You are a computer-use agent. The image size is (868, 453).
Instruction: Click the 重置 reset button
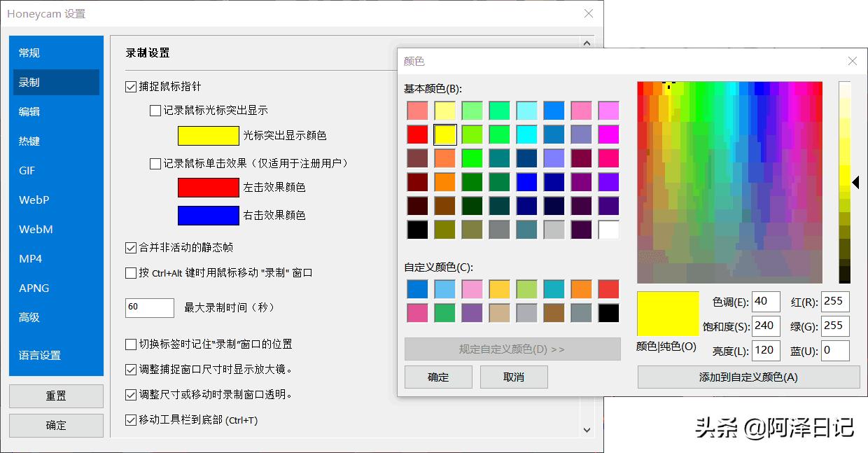(x=56, y=396)
